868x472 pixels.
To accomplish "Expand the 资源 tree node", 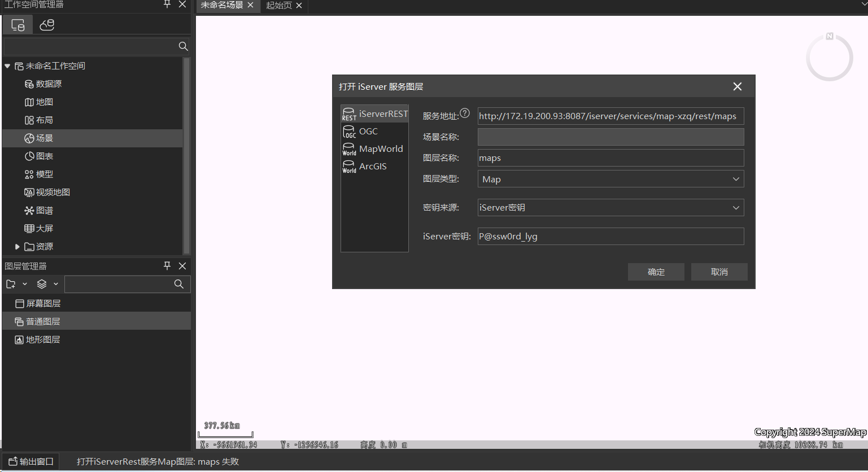I will pyautogui.click(x=17, y=247).
